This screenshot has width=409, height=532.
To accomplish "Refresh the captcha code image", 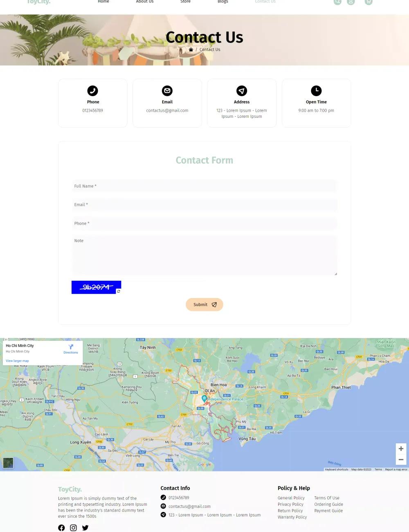I will [119, 291].
